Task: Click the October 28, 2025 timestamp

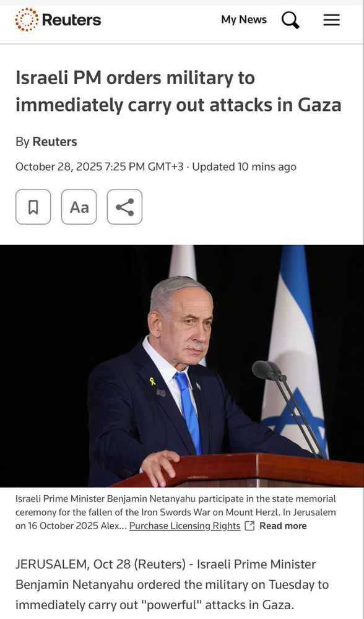Action: click(100, 167)
